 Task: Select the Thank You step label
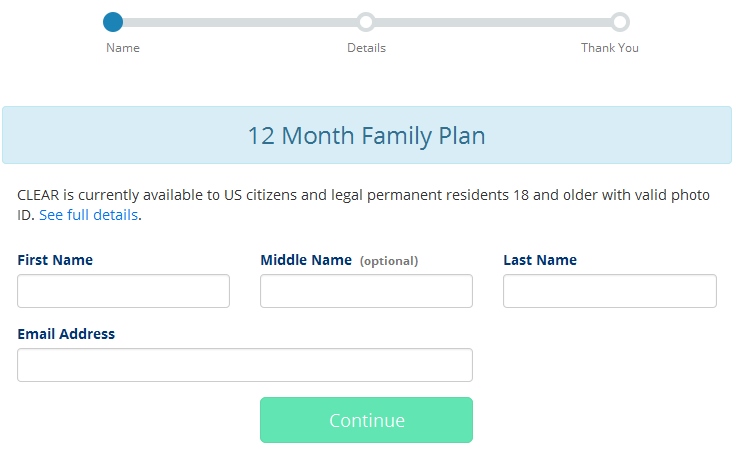click(610, 48)
